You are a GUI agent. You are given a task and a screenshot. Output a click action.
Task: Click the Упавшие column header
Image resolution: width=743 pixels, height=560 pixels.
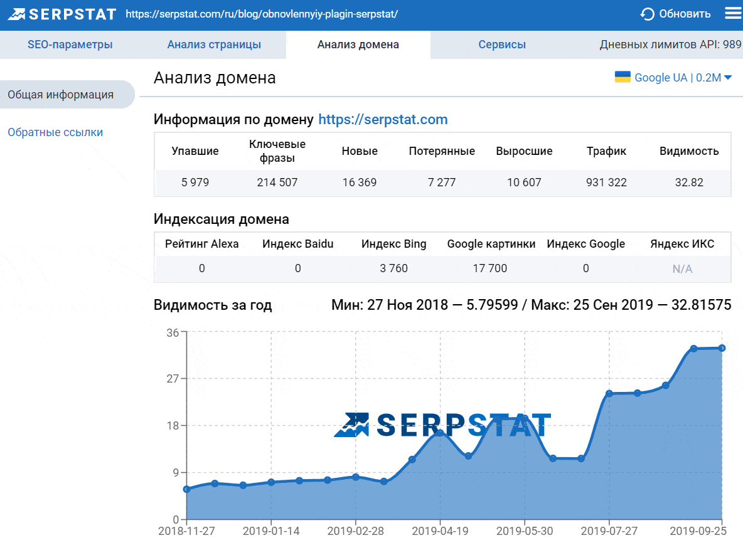tap(195, 151)
